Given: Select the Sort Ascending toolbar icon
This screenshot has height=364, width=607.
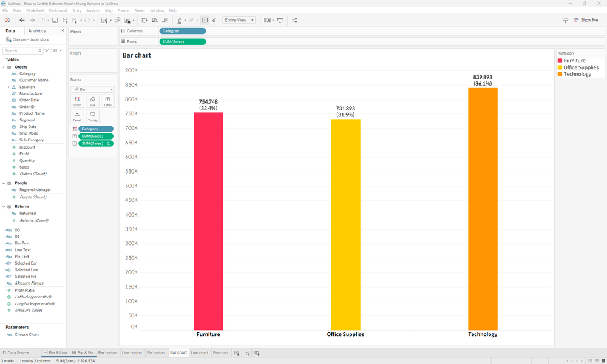Looking at the screenshot, I should point(154,20).
